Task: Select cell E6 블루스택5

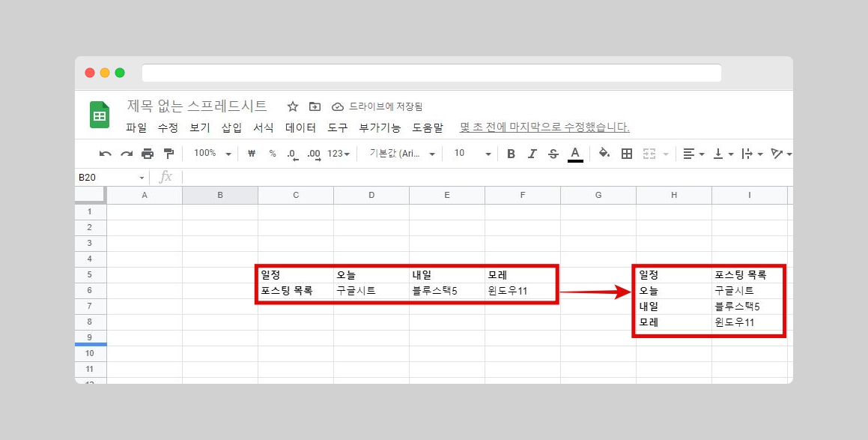Action: [447, 291]
